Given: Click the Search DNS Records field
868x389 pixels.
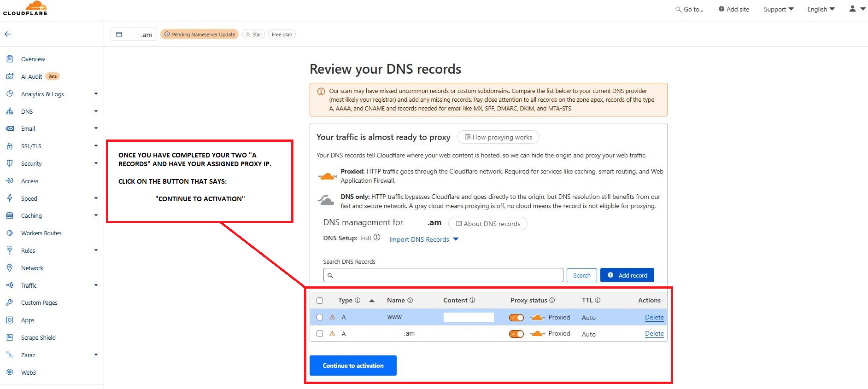Looking at the screenshot, I should tap(443, 275).
